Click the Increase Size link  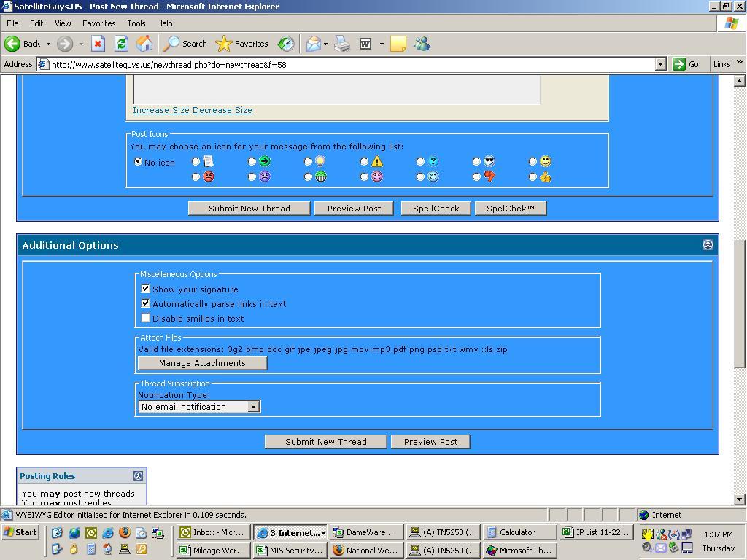click(x=161, y=110)
